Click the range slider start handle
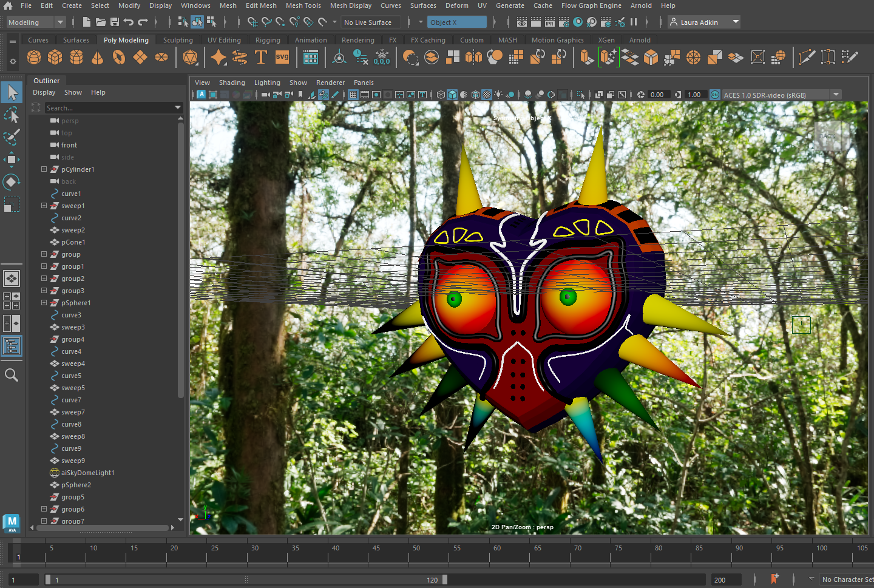This screenshot has height=588, width=874. 48,580
